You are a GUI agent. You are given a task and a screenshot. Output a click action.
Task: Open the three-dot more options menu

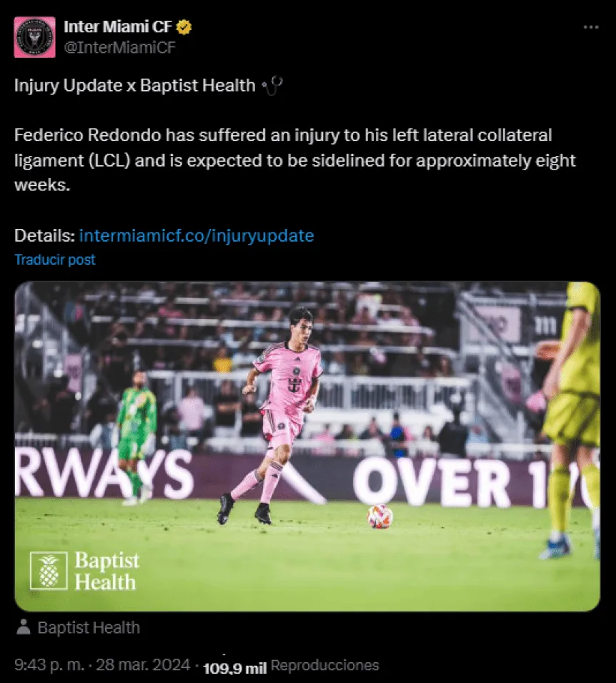click(x=591, y=27)
